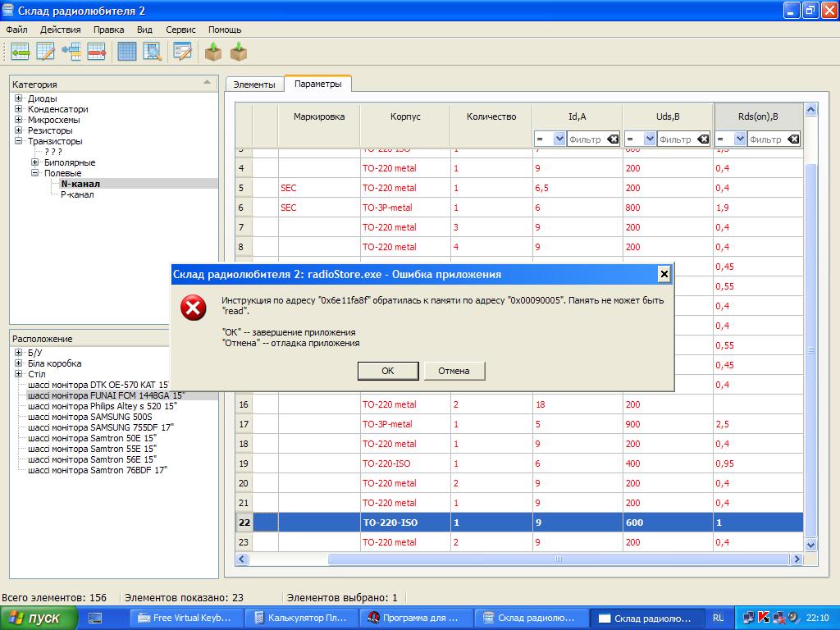Clear the Id,A column filter
840x630 pixels.
click(x=613, y=139)
